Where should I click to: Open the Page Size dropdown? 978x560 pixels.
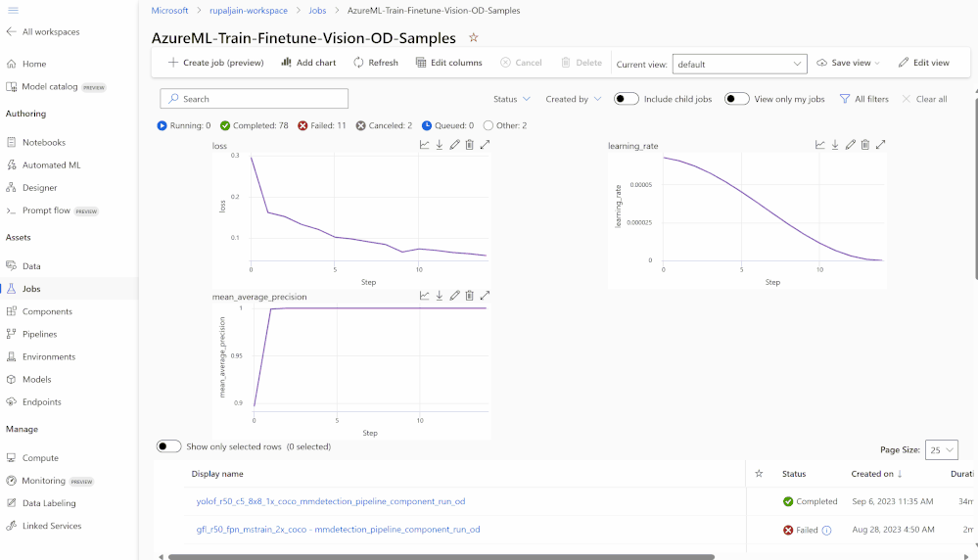[941, 449]
